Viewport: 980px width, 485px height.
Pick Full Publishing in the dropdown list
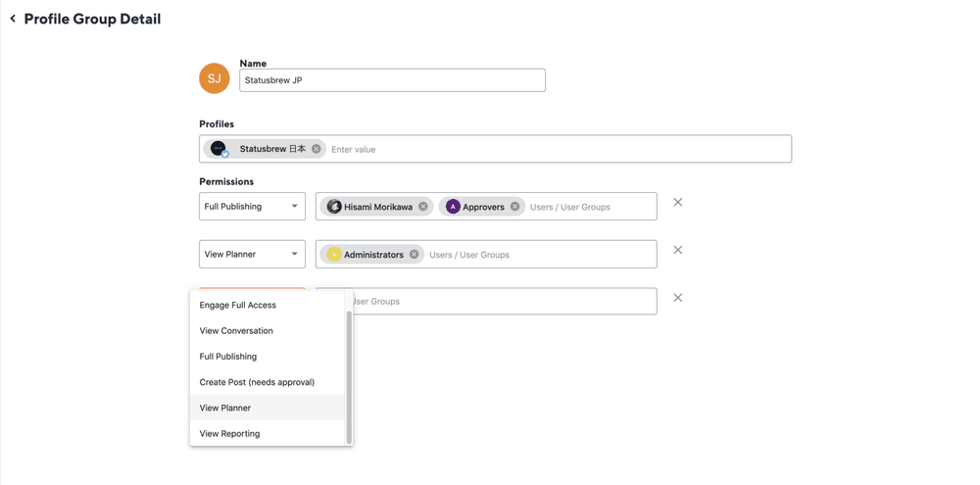tap(228, 357)
